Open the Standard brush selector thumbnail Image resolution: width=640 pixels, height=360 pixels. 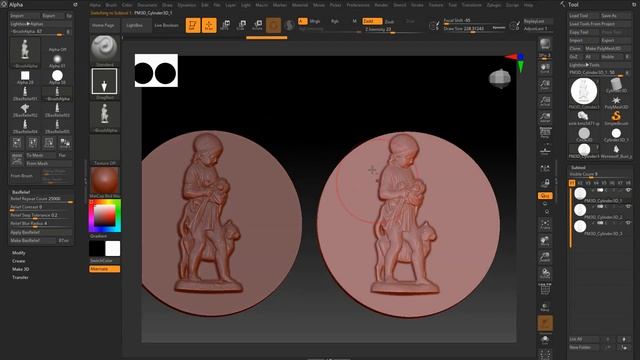tap(105, 50)
